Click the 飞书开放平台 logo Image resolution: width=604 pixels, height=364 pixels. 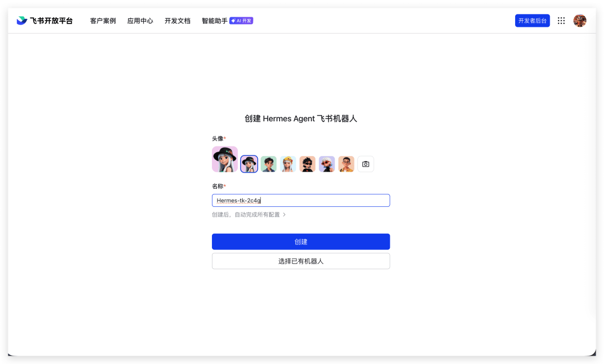(x=45, y=21)
